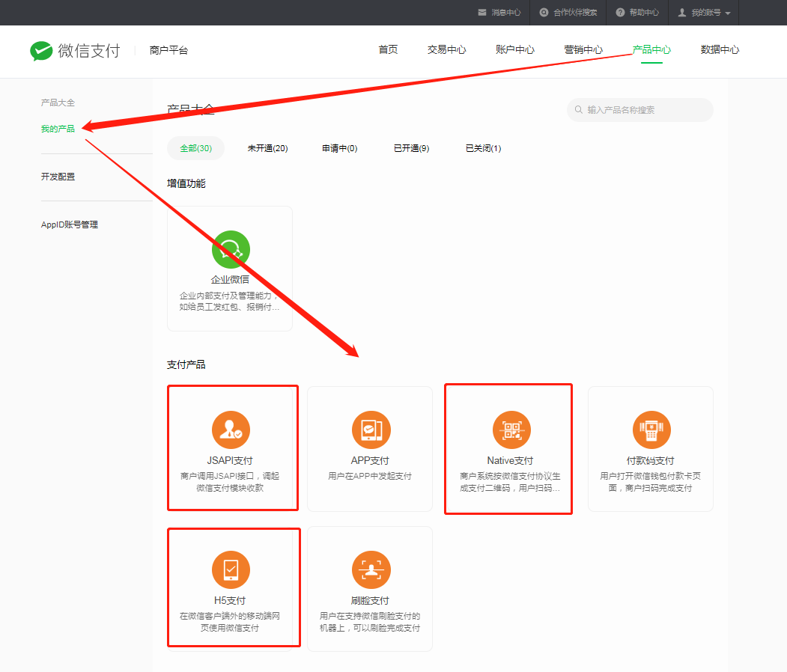Image resolution: width=787 pixels, height=672 pixels.
Task: Click the JSAPI支付 card title
Action: (x=230, y=460)
